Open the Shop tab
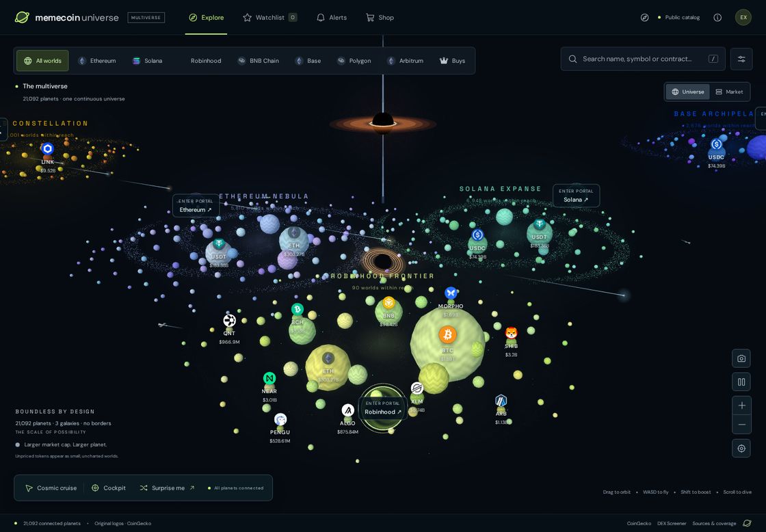Viewport: 766px width, 532px height. pyautogui.click(x=380, y=18)
